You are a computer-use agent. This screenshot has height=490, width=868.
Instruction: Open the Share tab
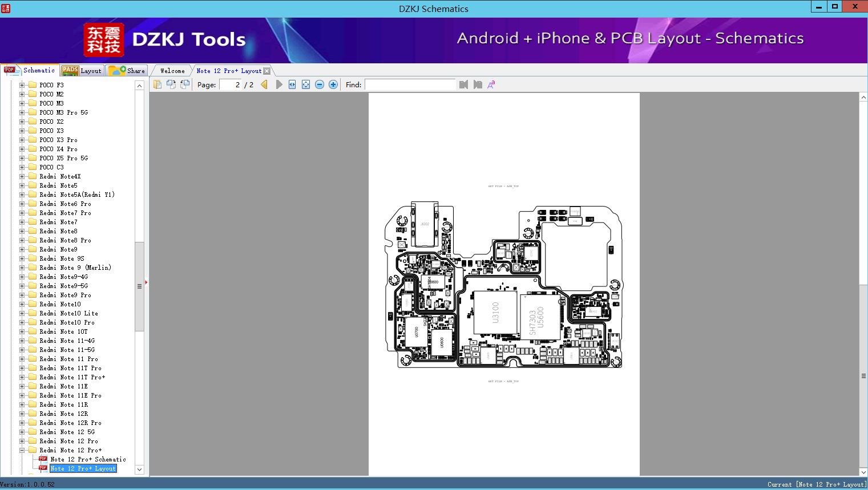[127, 71]
